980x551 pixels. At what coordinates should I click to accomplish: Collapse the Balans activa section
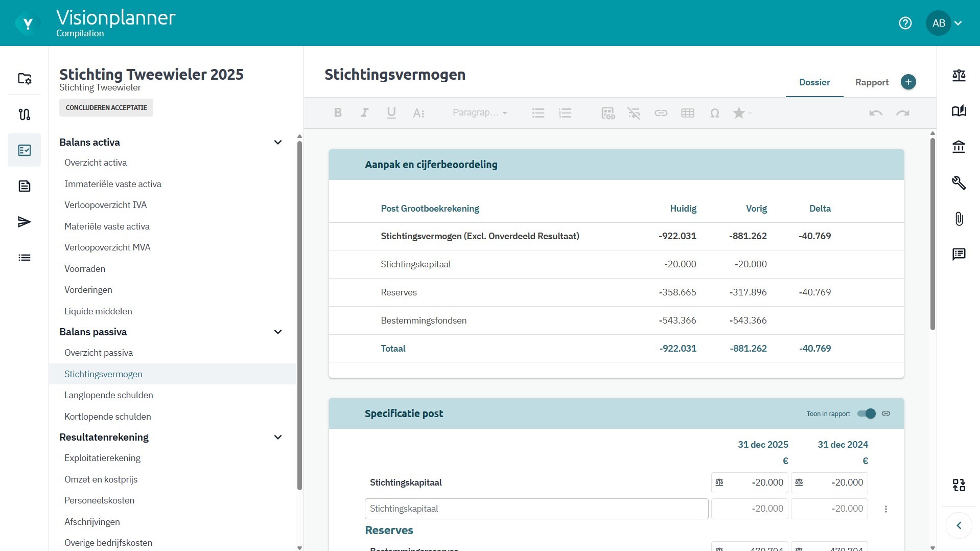click(x=278, y=142)
